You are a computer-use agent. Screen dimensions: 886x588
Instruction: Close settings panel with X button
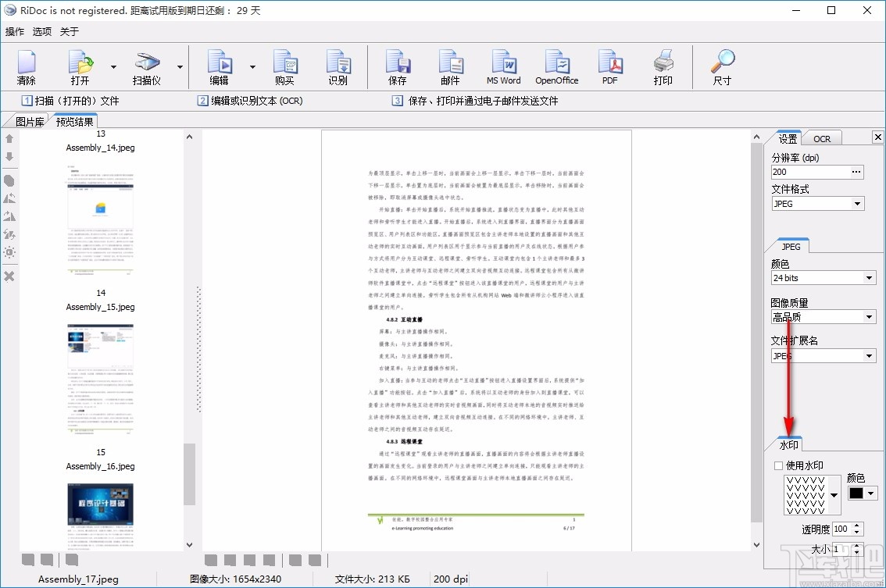877,137
